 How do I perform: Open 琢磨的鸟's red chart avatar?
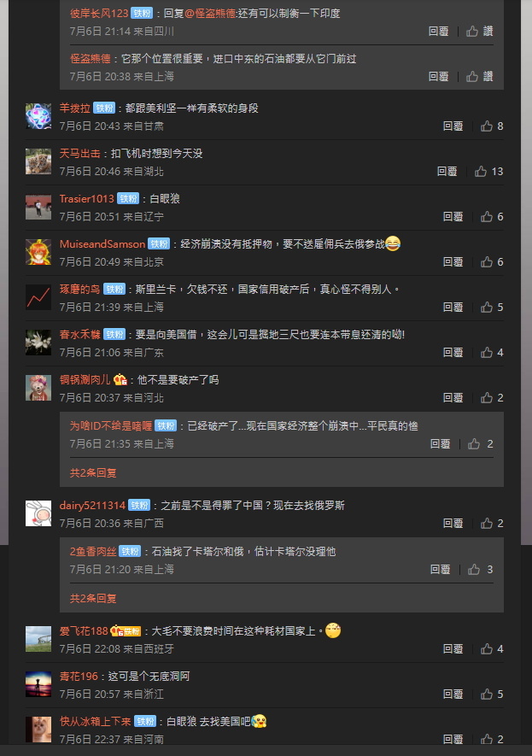point(38,297)
